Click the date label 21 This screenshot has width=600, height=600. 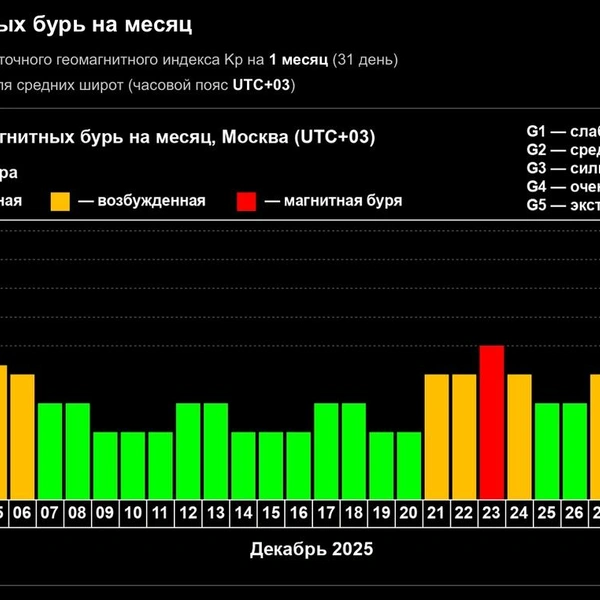(436, 513)
